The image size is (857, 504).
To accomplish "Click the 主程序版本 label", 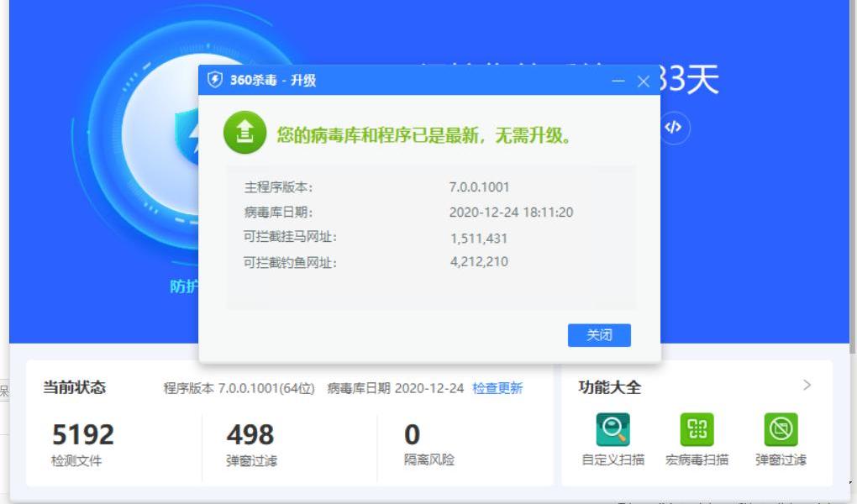I will pos(278,187).
